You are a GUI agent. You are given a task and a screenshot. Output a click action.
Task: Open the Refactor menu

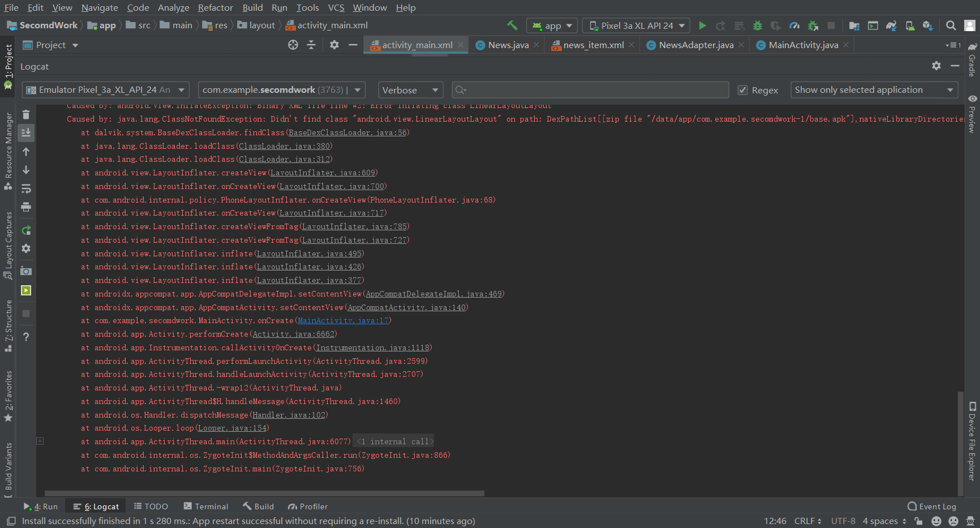tap(215, 7)
